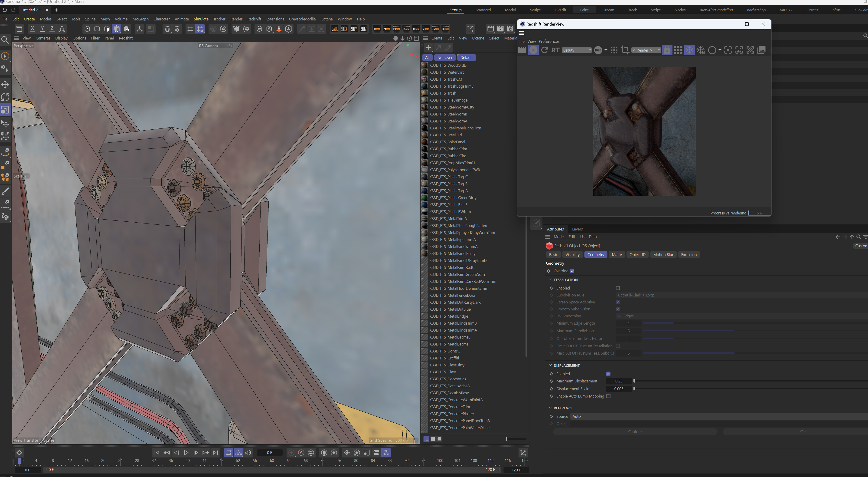
Task: Activate the crop region tool in RenderView
Action: (625, 50)
